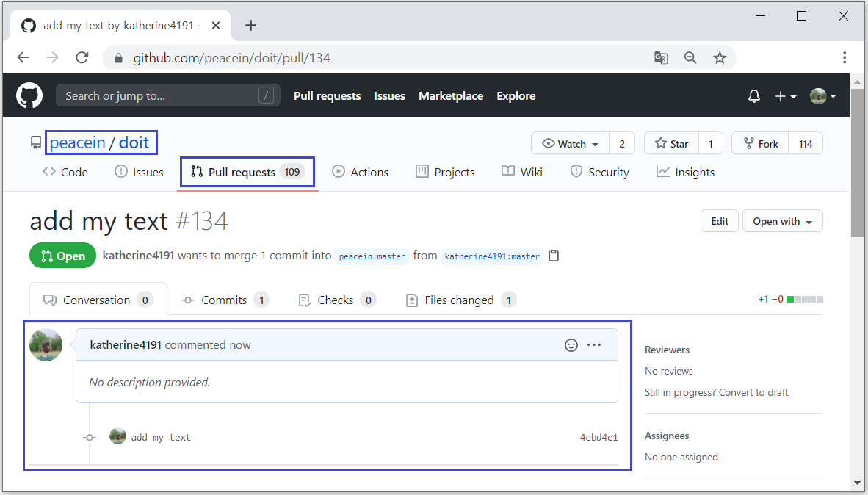
Task: Switch to the Insights tab
Action: tap(685, 172)
